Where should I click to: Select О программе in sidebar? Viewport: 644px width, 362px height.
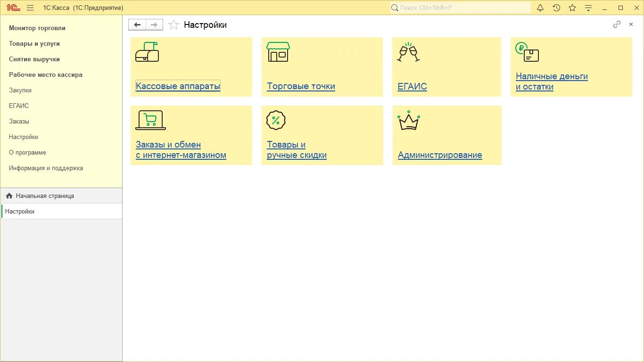(27, 153)
